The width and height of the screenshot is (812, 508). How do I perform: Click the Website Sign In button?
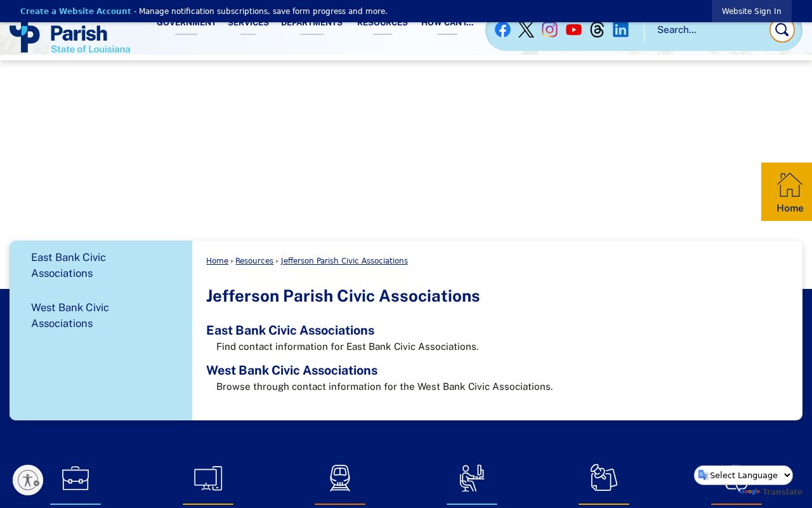click(x=752, y=11)
